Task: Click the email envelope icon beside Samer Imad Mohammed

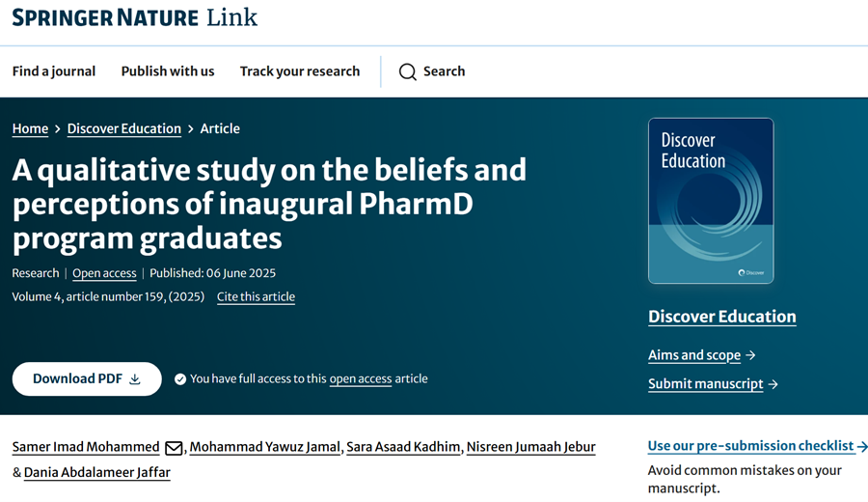Action: point(174,448)
